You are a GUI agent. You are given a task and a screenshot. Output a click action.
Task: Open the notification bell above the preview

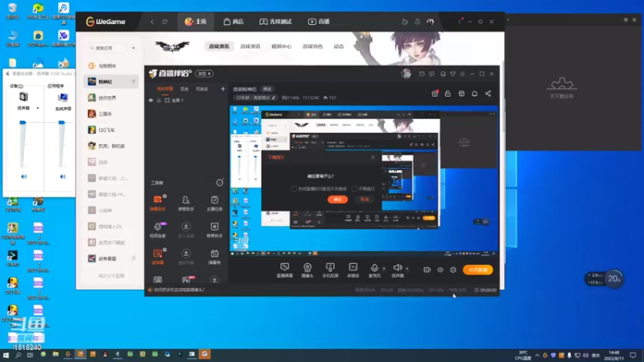point(474,93)
